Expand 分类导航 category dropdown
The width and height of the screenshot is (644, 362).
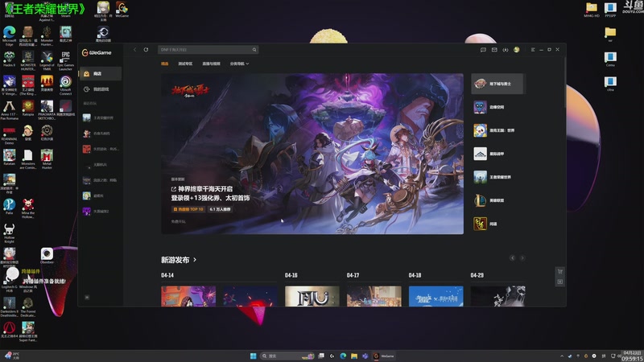click(x=239, y=64)
